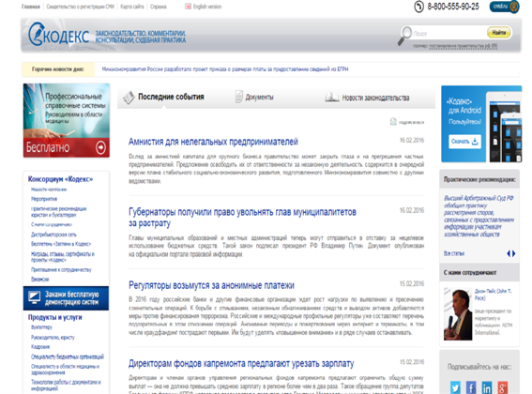The width and height of the screenshot is (532, 394).
Task: Switch to the Новости законодательства tab
Action: (375, 98)
